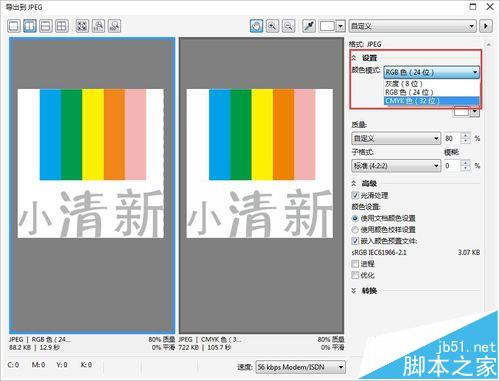Click the zoom to fit icon
The height and width of the screenshot is (381, 500).
click(82, 26)
